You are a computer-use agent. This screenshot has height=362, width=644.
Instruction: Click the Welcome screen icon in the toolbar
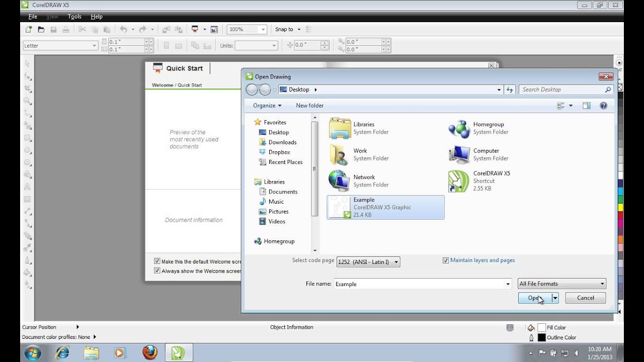point(214,30)
